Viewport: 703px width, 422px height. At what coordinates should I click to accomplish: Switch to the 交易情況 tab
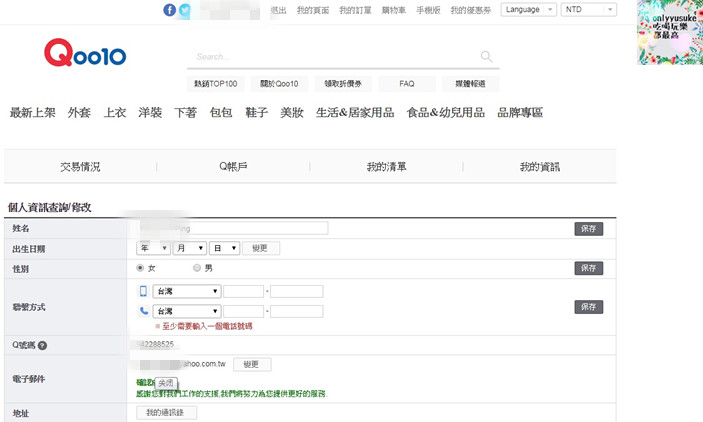pos(80,167)
